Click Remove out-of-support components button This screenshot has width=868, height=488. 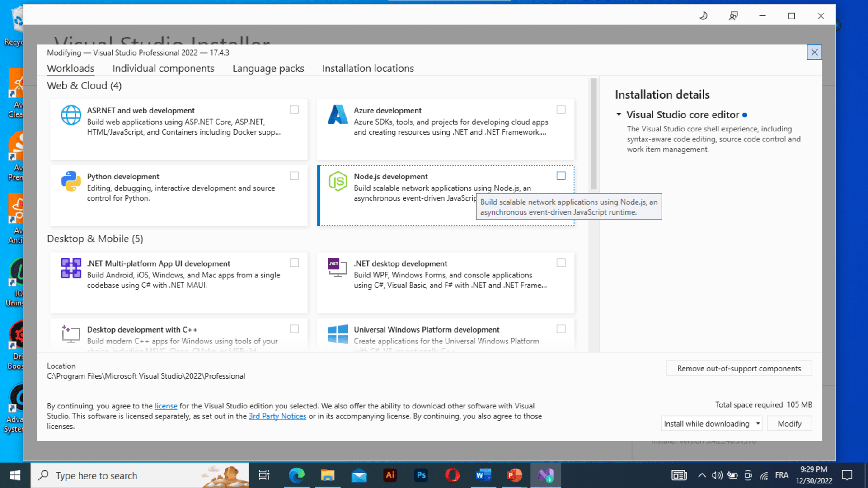pyautogui.click(x=739, y=368)
